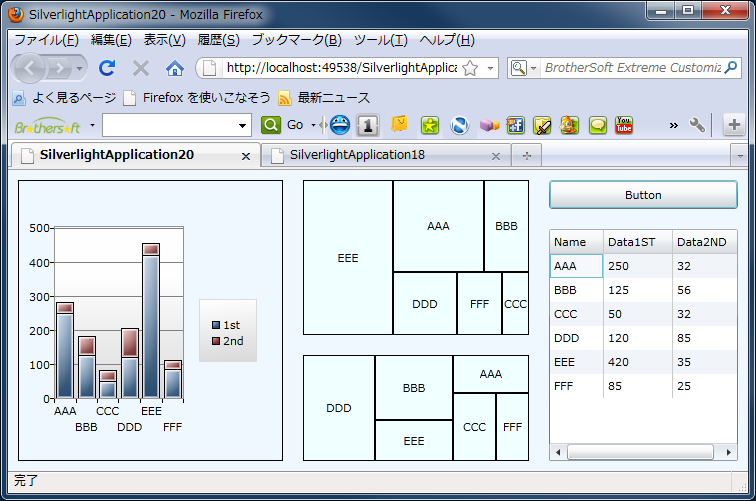Click the sword and shield icon
The height and width of the screenshot is (501, 756).
pyautogui.click(x=542, y=126)
